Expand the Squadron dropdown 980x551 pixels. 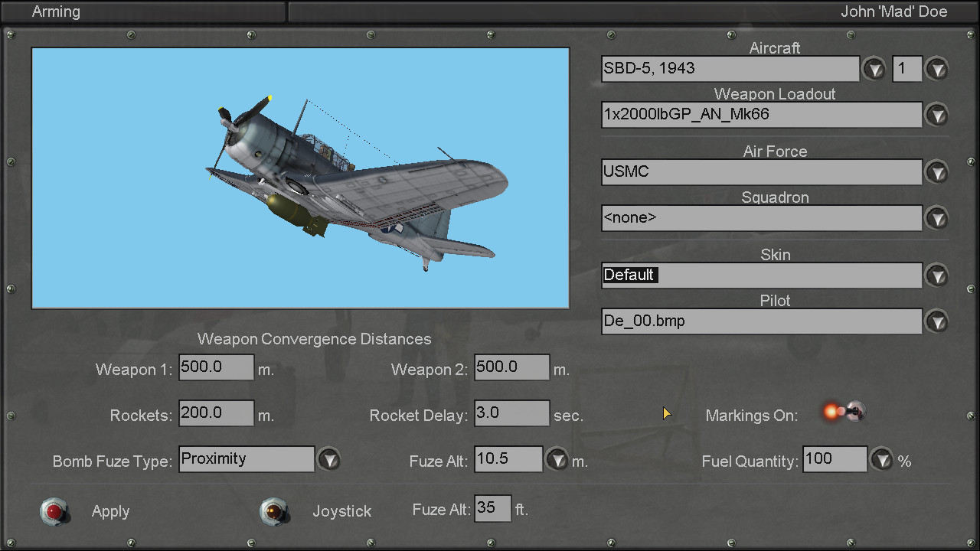point(937,218)
